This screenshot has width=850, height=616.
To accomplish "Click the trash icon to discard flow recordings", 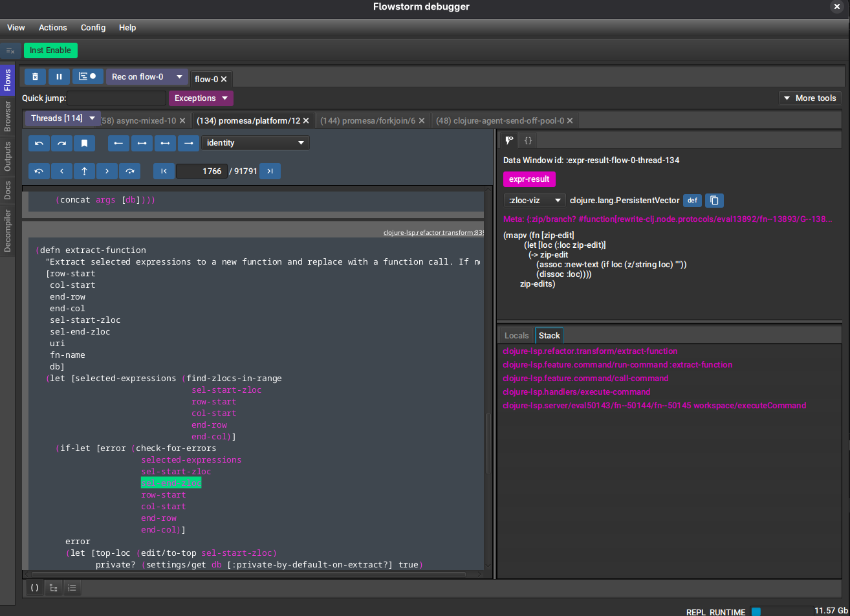I will coord(35,76).
